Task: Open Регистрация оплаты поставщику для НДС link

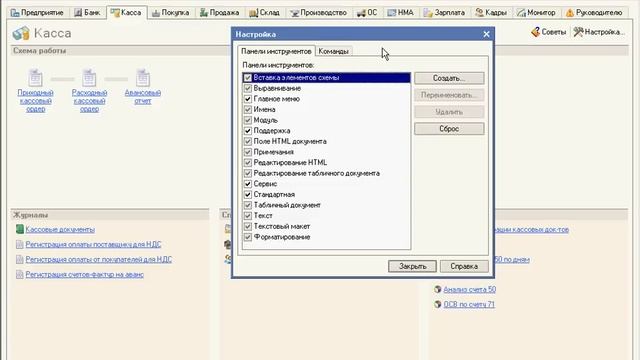Action: coord(93,244)
